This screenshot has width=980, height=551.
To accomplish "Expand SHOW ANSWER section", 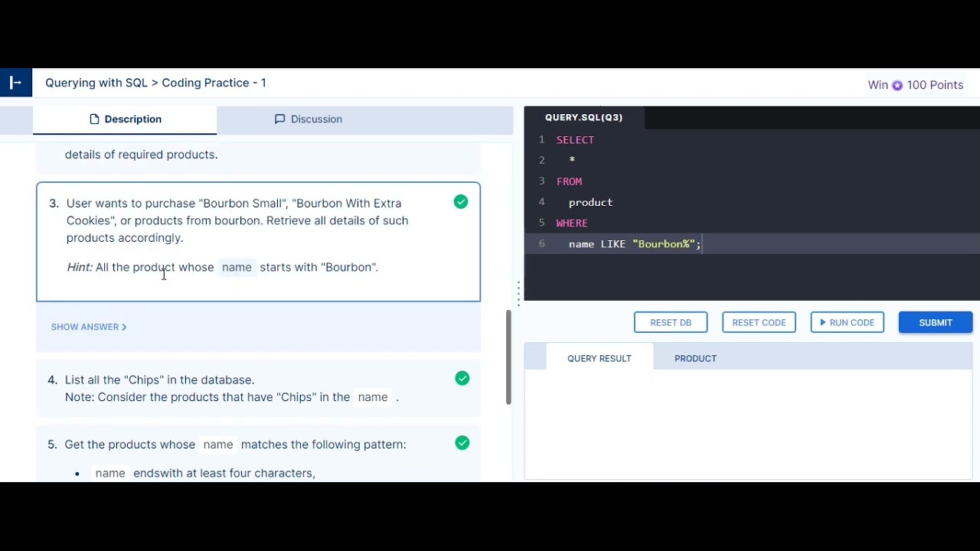I will coord(89,327).
